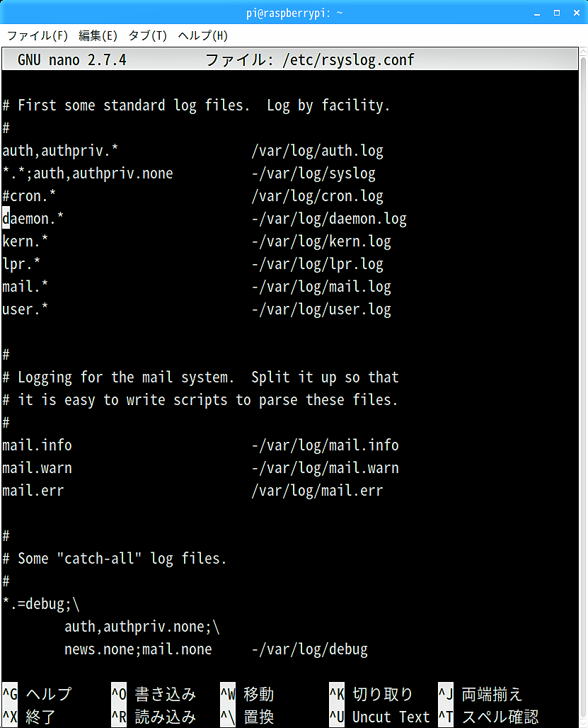The width and height of the screenshot is (588, 728).
Task: Click the /var/log/auth.log path text
Action: (317, 151)
